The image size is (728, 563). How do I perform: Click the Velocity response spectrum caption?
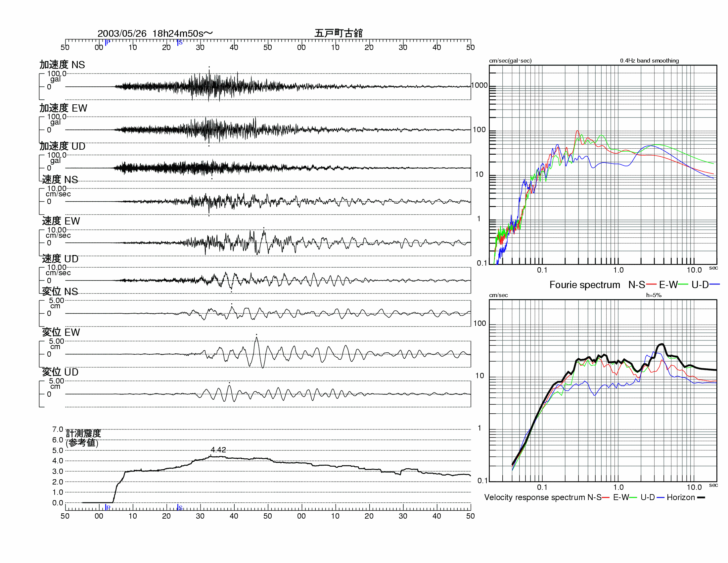tap(535, 497)
